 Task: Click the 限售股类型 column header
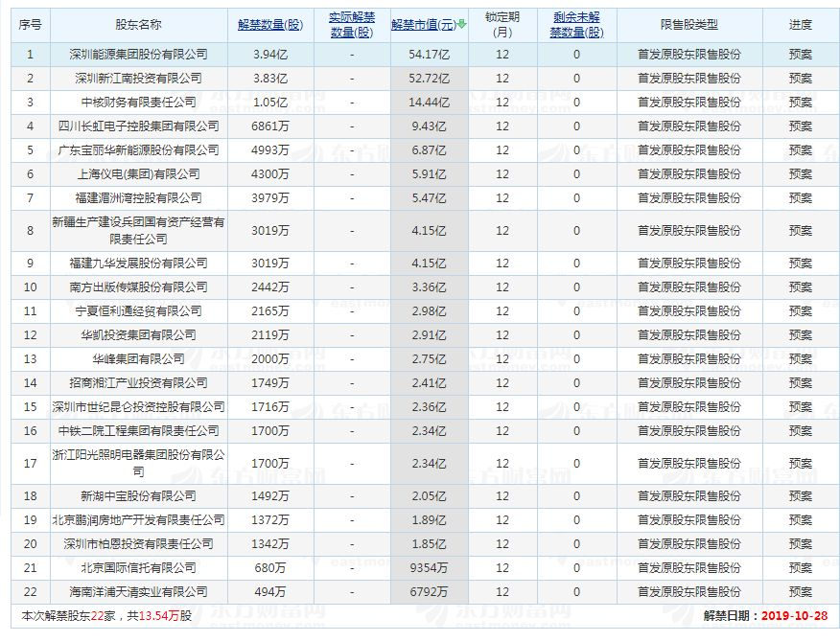pyautogui.click(x=688, y=25)
